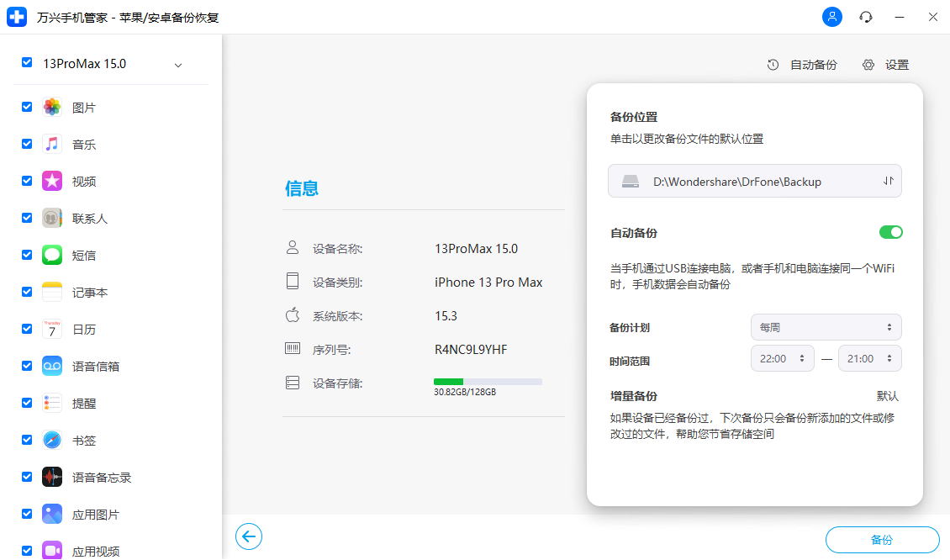Open the 视频 videos category icon

[x=52, y=181]
